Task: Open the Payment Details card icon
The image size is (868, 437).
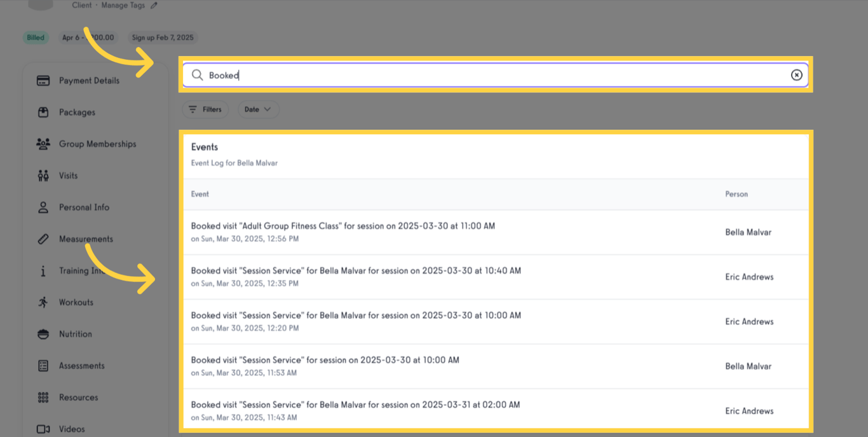Action: tap(43, 80)
